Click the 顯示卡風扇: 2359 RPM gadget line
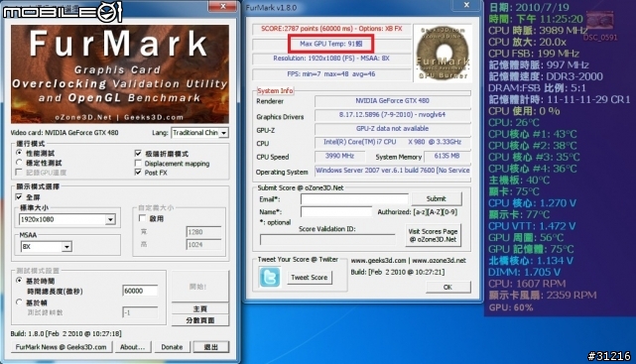Viewport: 636px width, 364px height. pyautogui.click(x=543, y=296)
